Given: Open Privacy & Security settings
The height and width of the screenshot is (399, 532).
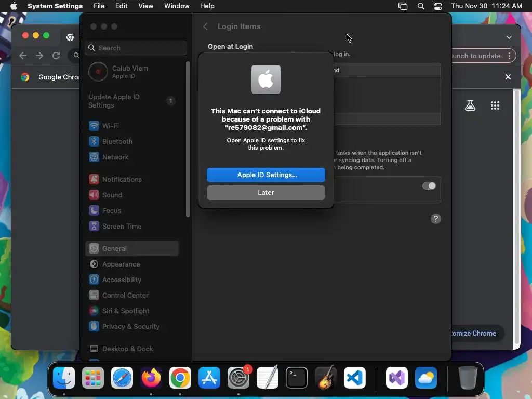Looking at the screenshot, I should [x=132, y=327].
